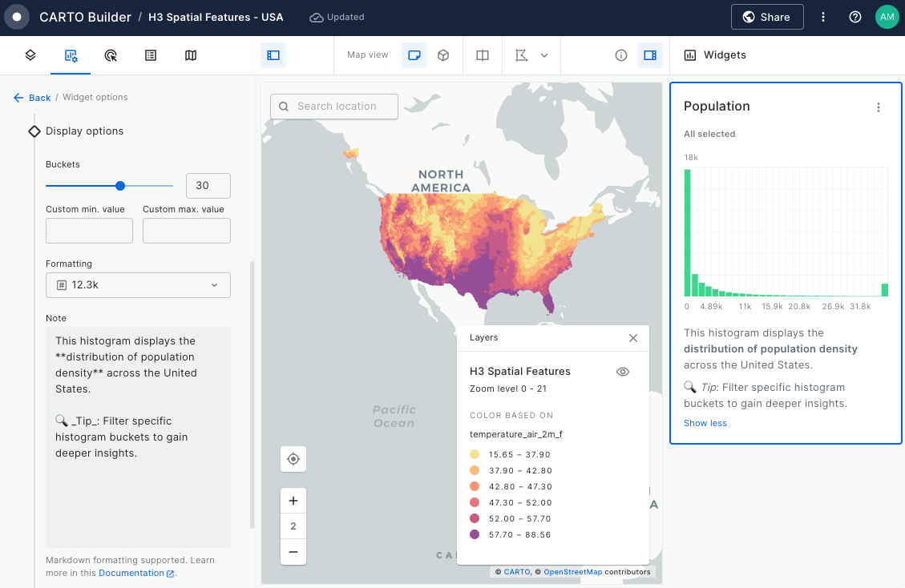905x588 pixels.
Task: Zoom in on the map
Action: click(x=293, y=501)
